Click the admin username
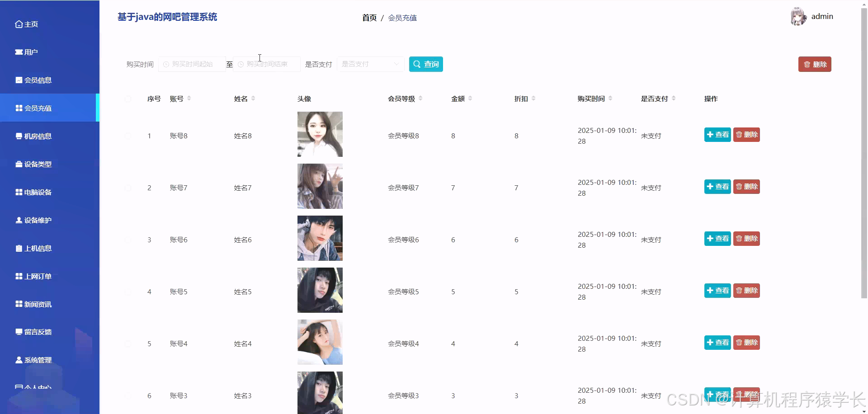The image size is (868, 414). [x=822, y=17]
